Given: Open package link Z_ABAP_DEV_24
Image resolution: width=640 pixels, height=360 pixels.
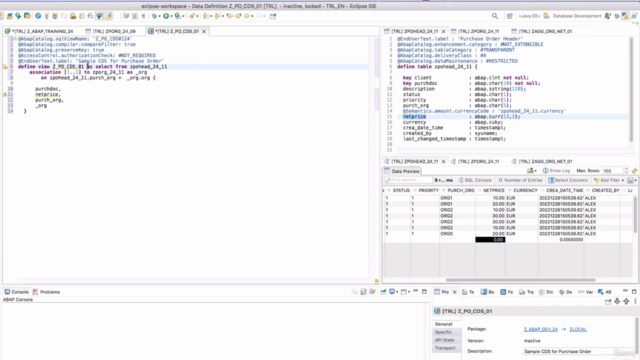Looking at the screenshot, I should pos(541,329).
